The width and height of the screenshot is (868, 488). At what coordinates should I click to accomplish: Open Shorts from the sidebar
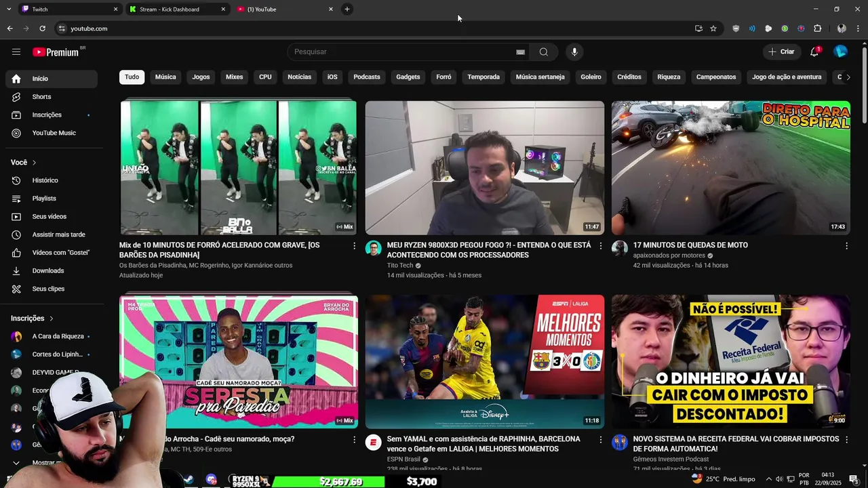(52, 97)
